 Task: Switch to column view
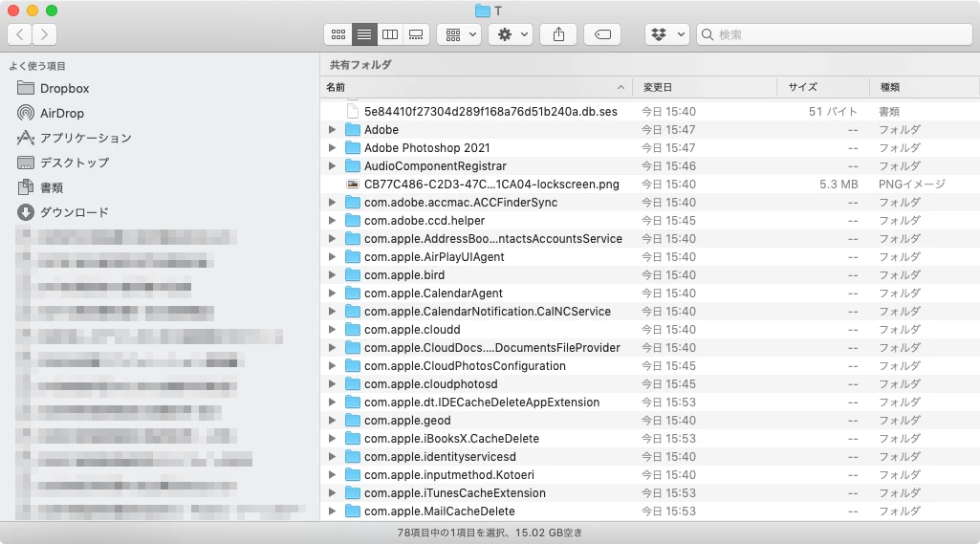390,34
